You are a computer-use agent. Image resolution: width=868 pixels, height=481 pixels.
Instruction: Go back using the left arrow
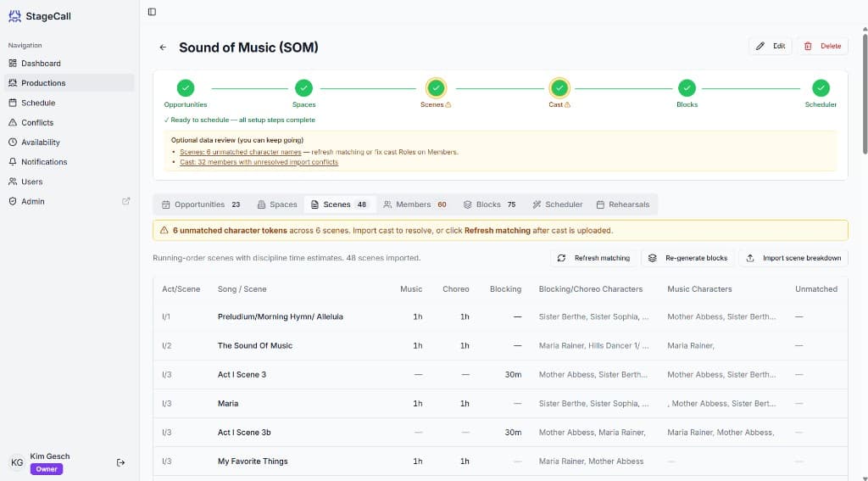pyautogui.click(x=163, y=48)
